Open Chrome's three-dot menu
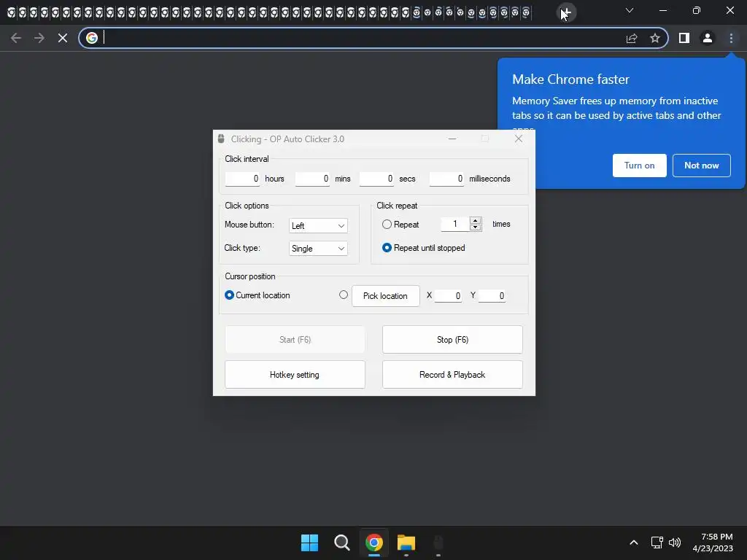Image resolution: width=747 pixels, height=560 pixels. tap(731, 38)
